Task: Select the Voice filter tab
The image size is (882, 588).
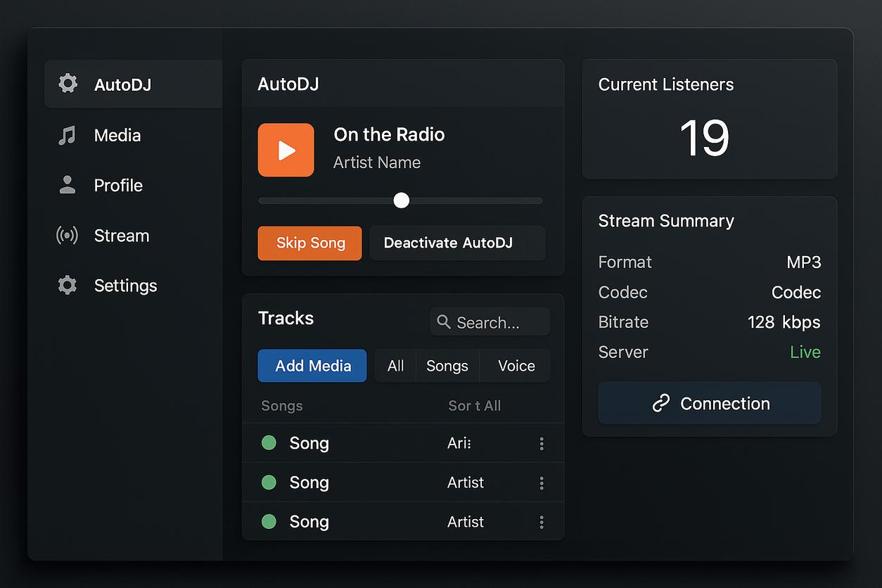Action: pos(516,366)
